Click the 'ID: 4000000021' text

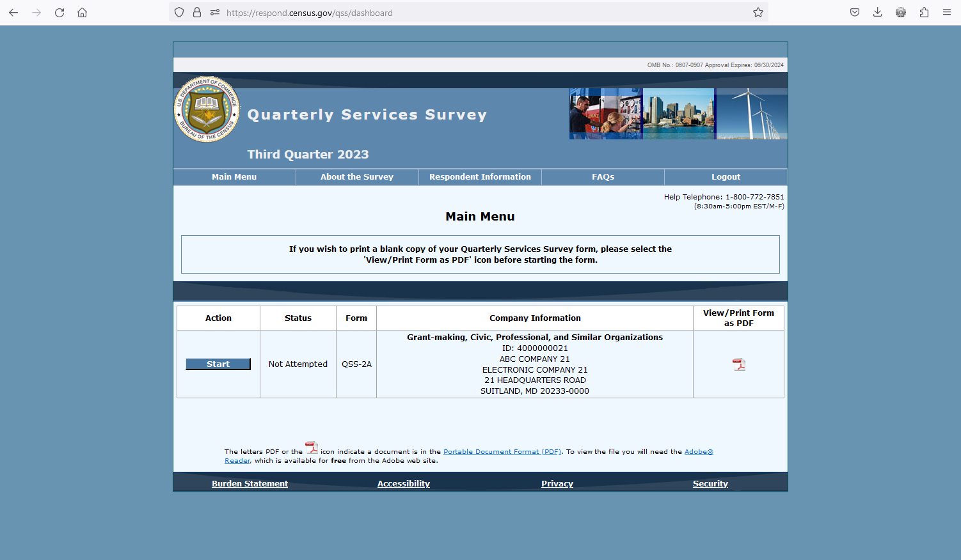pyautogui.click(x=535, y=348)
